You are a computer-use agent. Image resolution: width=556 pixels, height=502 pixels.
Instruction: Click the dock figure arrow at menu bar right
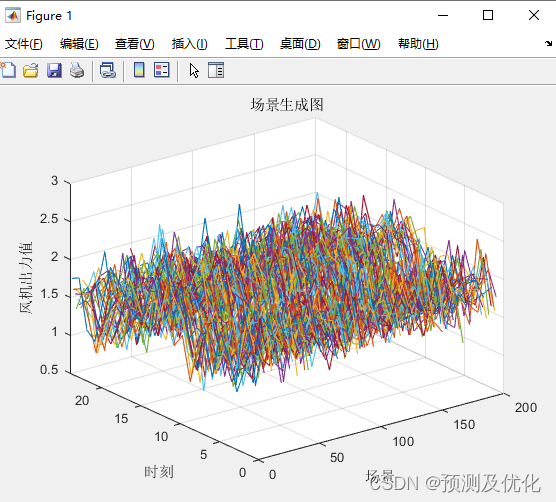(x=549, y=43)
